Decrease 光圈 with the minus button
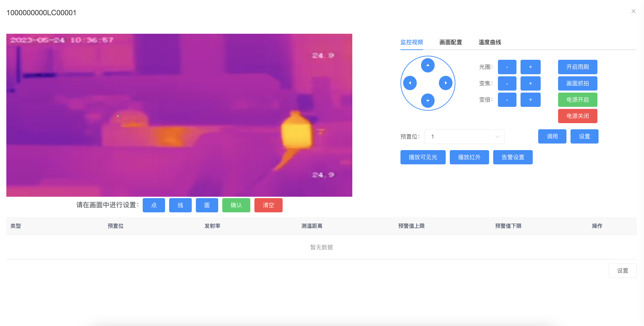Viewport: 644px width, 326px height. tap(507, 67)
